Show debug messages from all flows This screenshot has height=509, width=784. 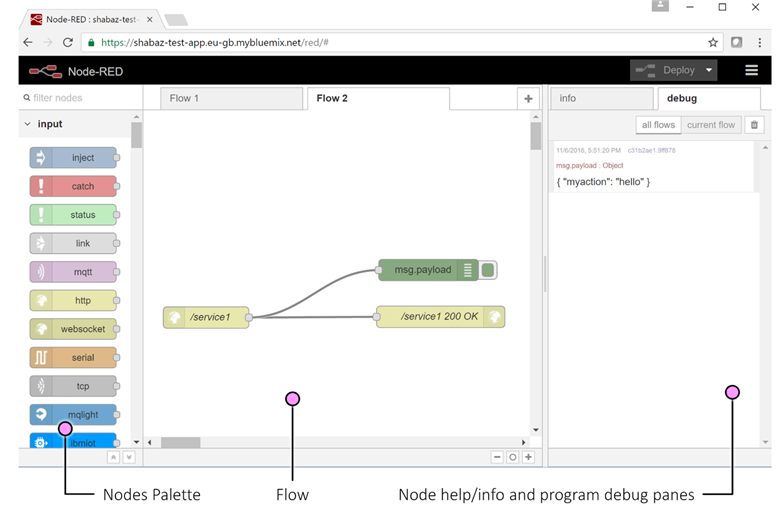tap(658, 125)
